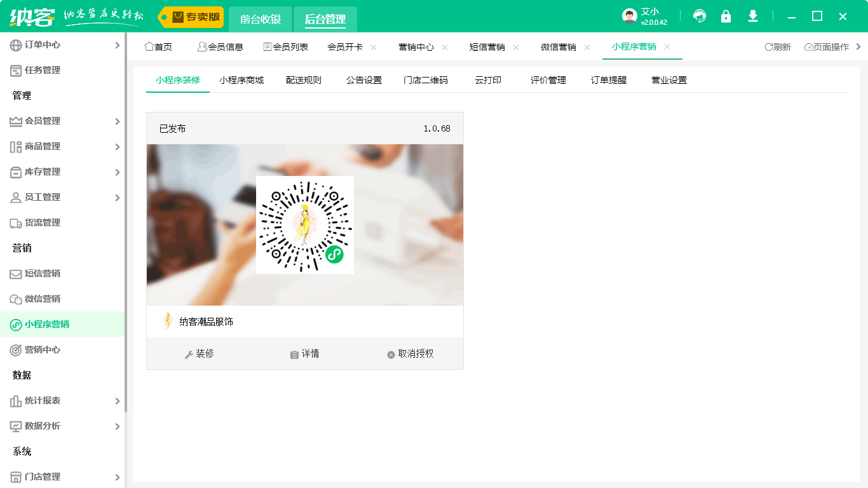Expand the 员工管理 menu arrow

(x=117, y=198)
